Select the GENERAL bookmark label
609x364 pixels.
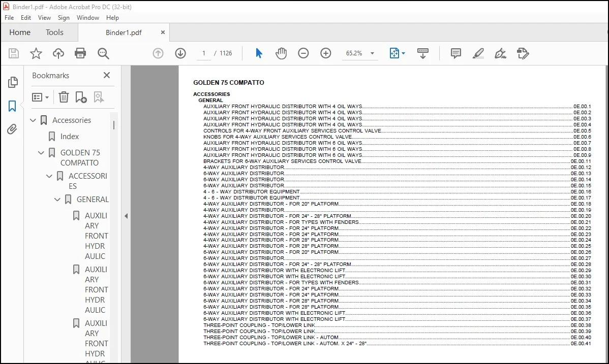[93, 200]
